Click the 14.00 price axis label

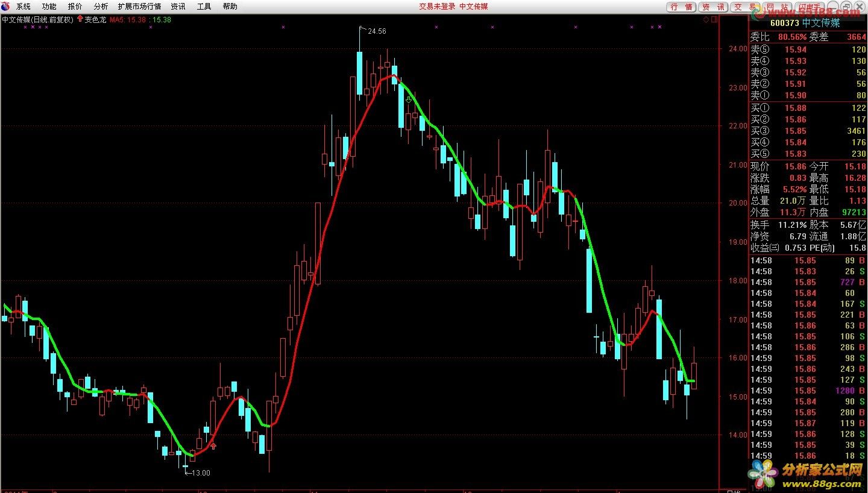click(x=738, y=435)
